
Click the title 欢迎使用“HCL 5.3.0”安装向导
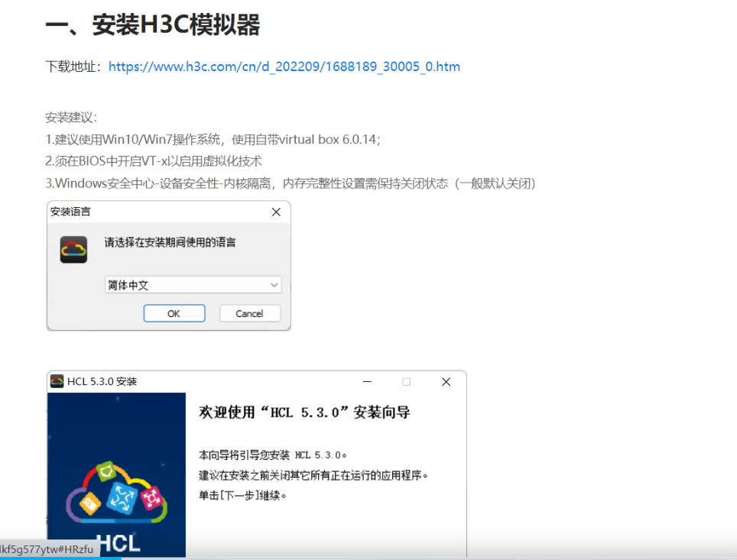pyautogui.click(x=304, y=413)
